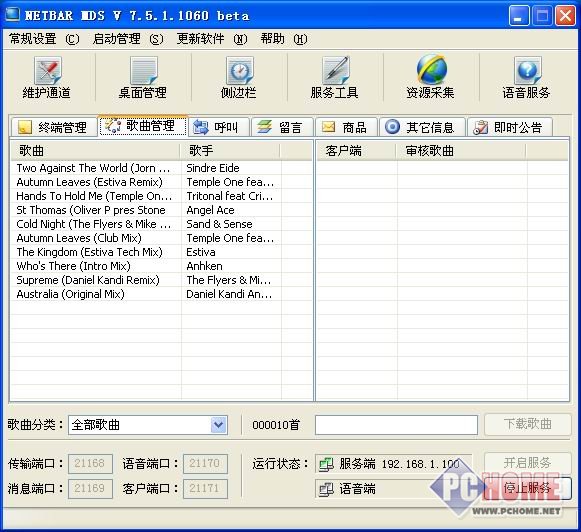This screenshot has height=532, width=581.
Task: Click the 下载歌曲 button
Action: click(x=527, y=424)
